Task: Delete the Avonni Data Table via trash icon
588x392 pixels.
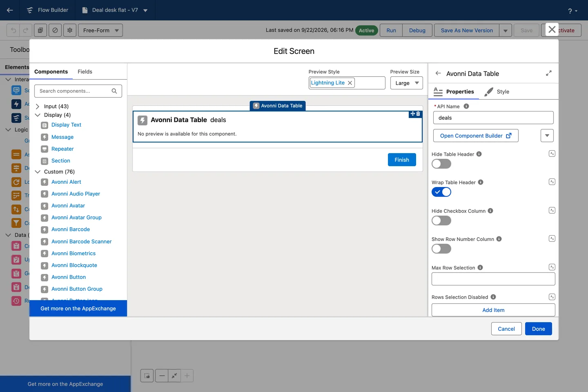Action: click(418, 114)
